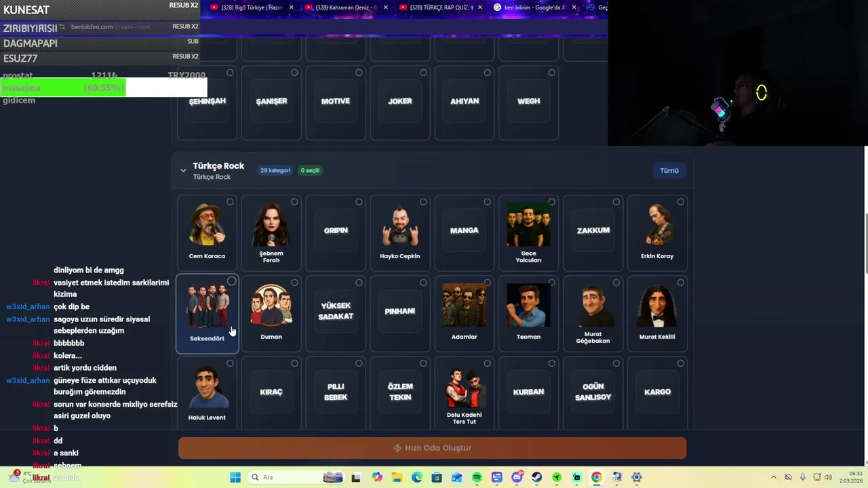
Task: Select the Haluk Levent card
Action: [207, 392]
